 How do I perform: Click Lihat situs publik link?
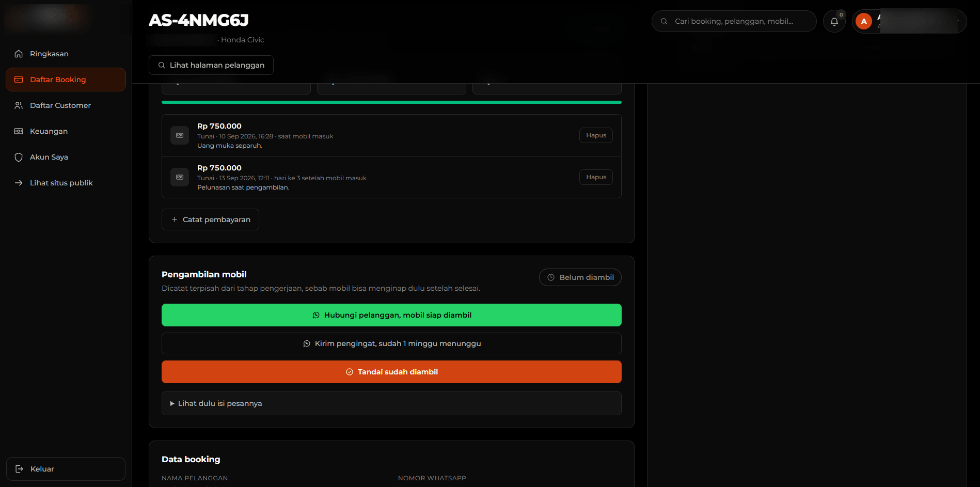pos(66,183)
